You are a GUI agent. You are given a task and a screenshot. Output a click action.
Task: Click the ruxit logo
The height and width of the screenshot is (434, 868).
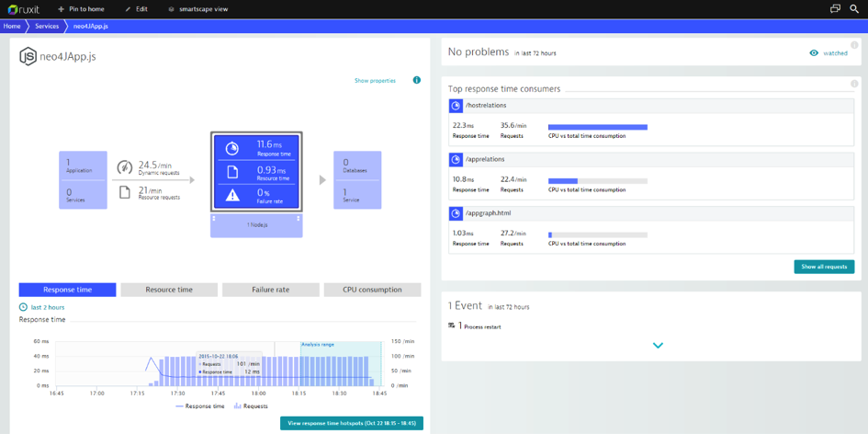[24, 9]
